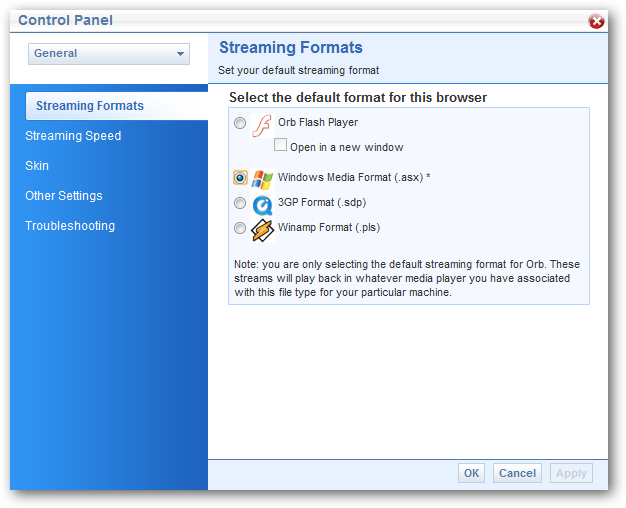Click the Cancel button
The width and height of the screenshot is (626, 508).
click(x=517, y=473)
